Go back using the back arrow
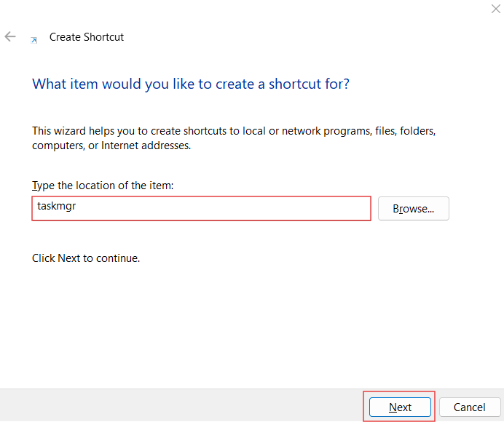The height and width of the screenshot is (422, 504). (10, 36)
